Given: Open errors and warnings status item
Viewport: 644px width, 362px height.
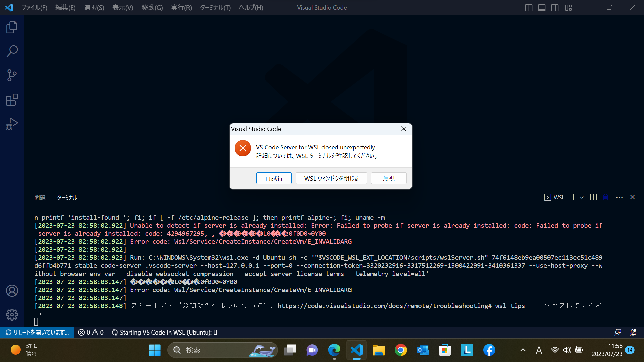Looking at the screenshot, I should click(x=91, y=332).
